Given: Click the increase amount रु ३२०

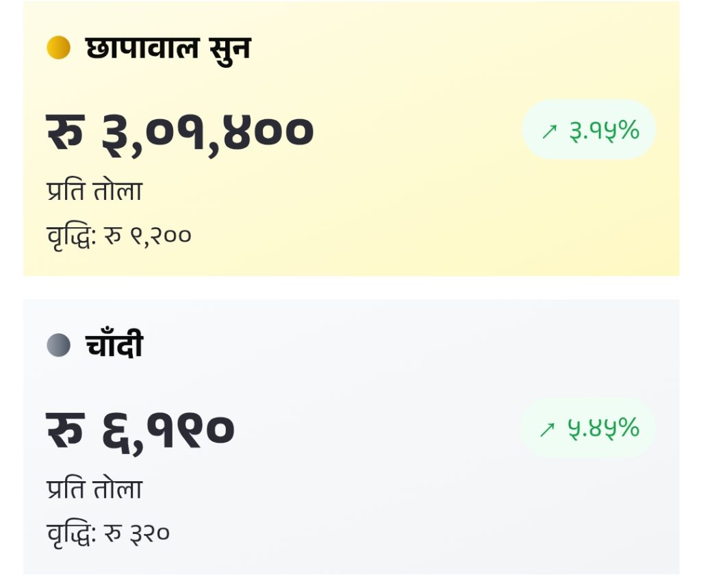Looking at the screenshot, I should [136, 533].
